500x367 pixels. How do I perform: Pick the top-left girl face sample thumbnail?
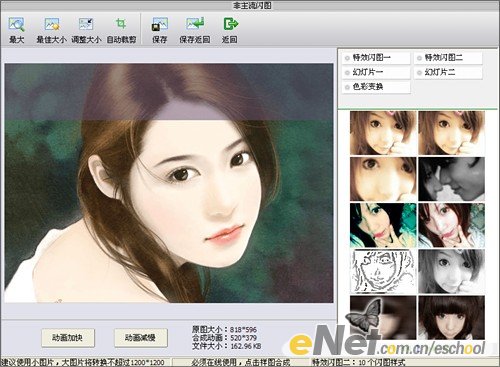coord(383,133)
